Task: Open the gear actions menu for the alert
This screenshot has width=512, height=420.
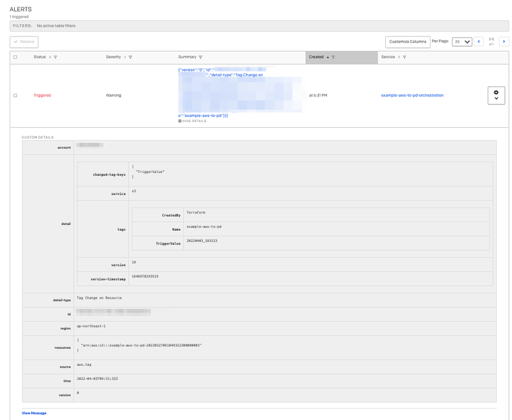Action: pos(496,95)
